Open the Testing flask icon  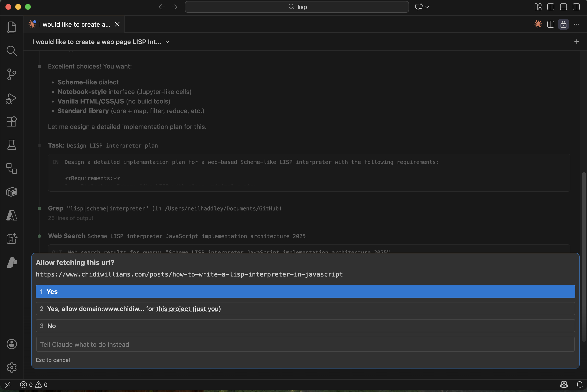tap(12, 145)
